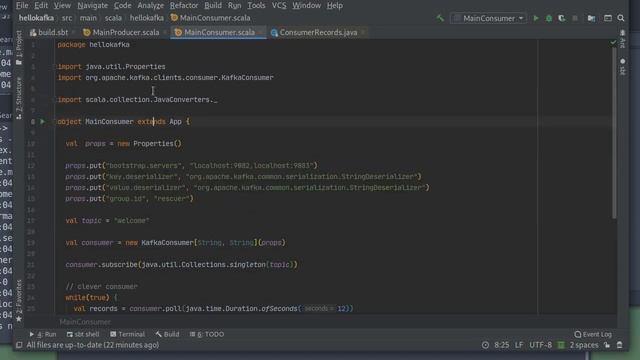Open the Project tool window sidebar button

(19, 48)
